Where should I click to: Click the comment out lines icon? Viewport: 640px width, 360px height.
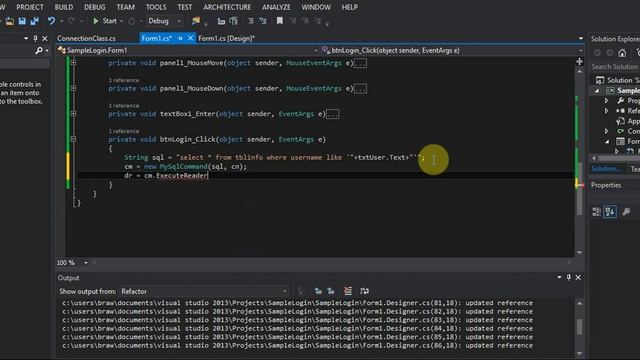coord(251,21)
